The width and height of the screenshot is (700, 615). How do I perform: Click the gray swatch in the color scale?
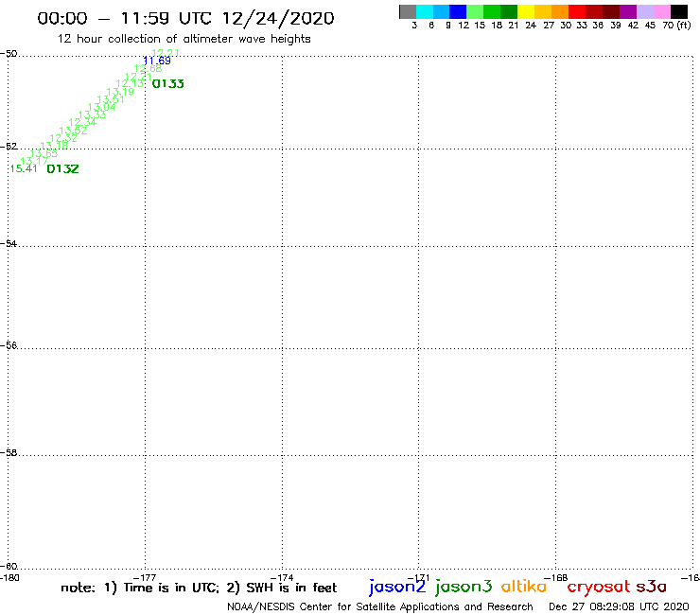408,11
